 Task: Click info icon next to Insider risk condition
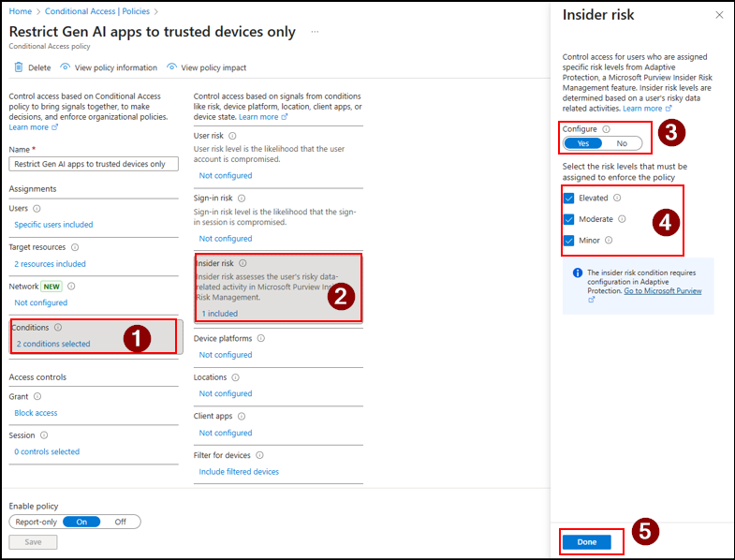click(243, 263)
